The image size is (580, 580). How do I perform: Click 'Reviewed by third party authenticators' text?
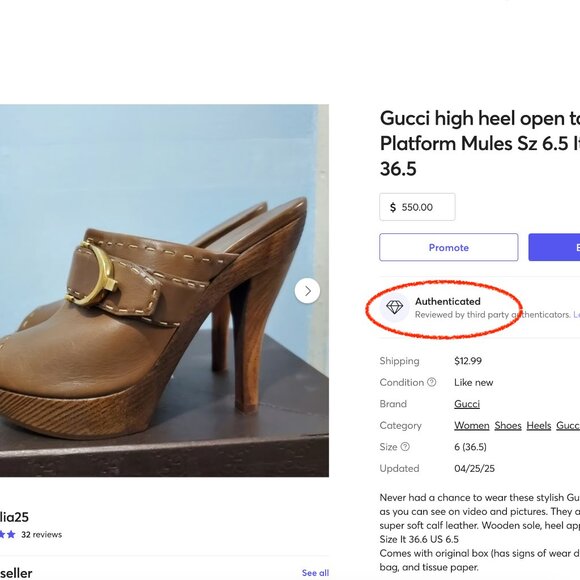click(x=493, y=315)
